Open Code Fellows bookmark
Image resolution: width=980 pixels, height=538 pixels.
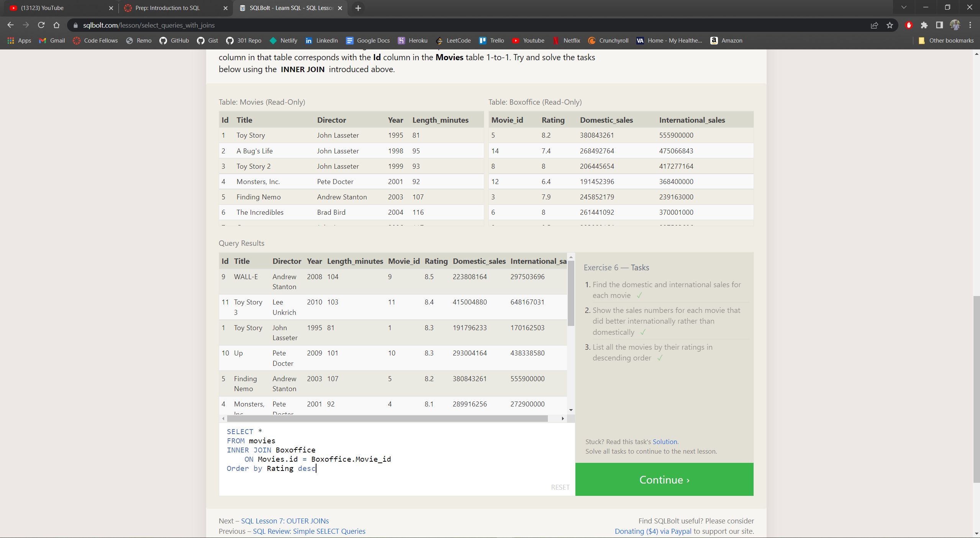(x=95, y=41)
